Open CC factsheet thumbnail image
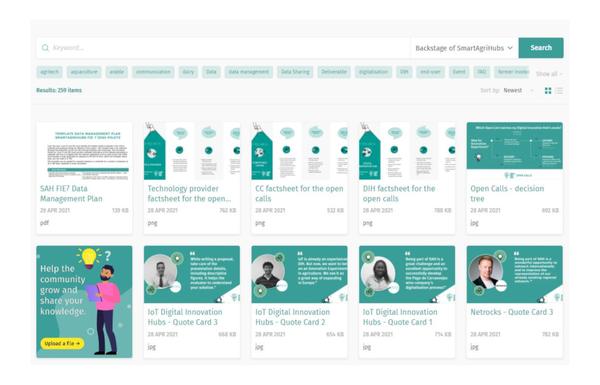Viewport: 600px width, 385px height. [299, 151]
